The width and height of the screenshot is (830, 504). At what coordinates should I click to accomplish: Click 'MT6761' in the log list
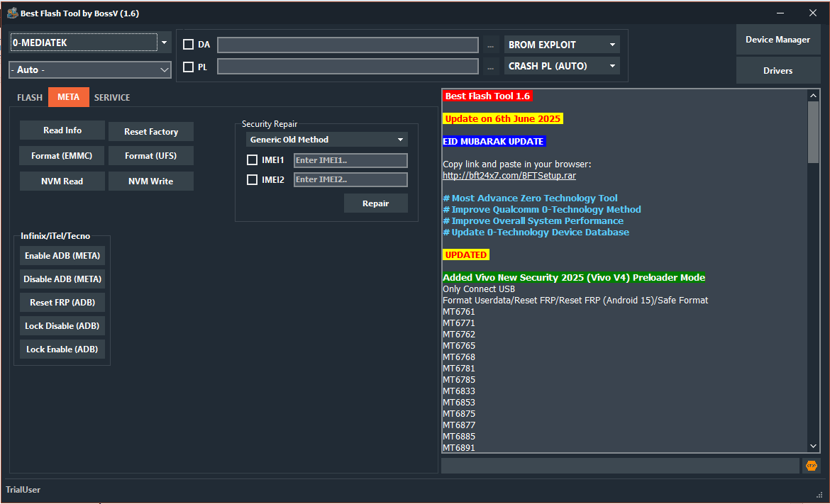pyautogui.click(x=459, y=312)
